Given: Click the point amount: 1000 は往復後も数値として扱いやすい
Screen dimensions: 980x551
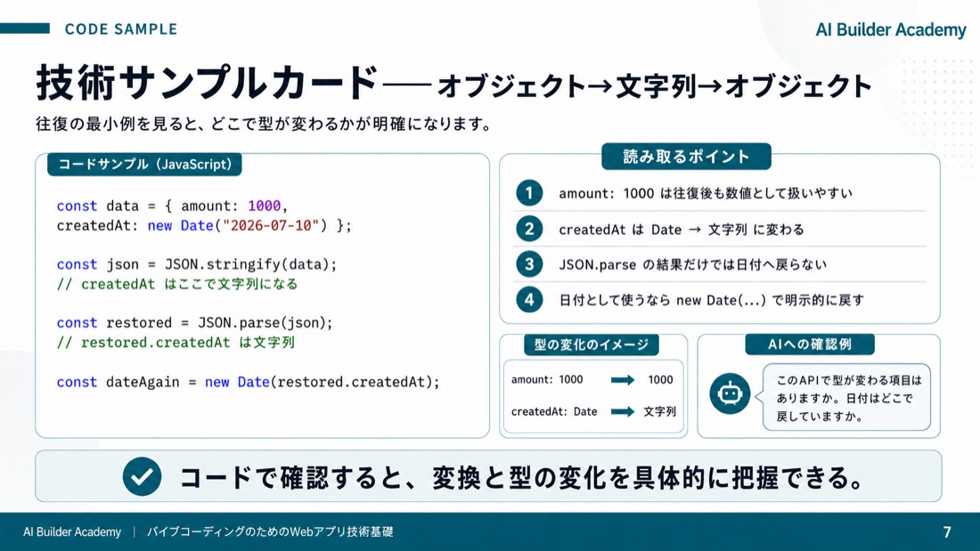Looking at the screenshot, I should 706,194.
